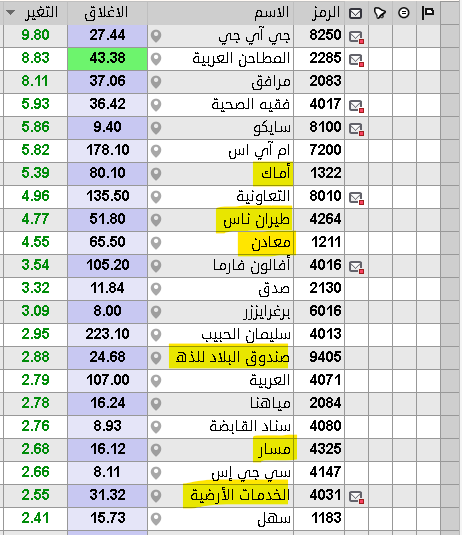This screenshot has width=462, height=535.
Task: Click the location pin beside التعاونية
Action: 156,197
